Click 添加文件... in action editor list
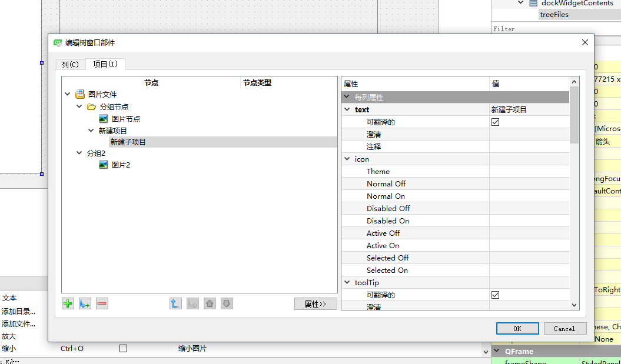 (18, 323)
